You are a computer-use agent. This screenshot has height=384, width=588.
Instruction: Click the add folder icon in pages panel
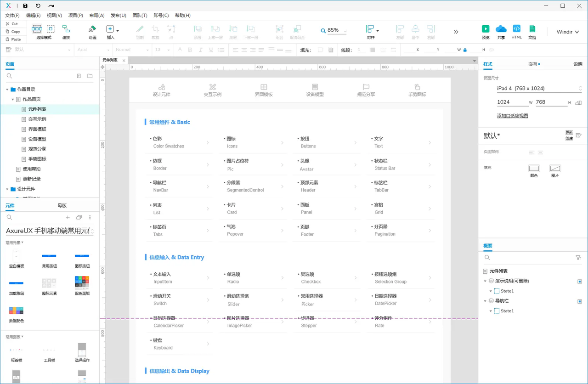(x=90, y=76)
